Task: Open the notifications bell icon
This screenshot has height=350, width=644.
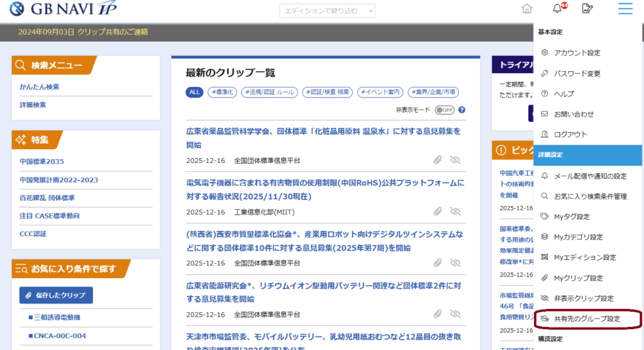Action: point(557,9)
